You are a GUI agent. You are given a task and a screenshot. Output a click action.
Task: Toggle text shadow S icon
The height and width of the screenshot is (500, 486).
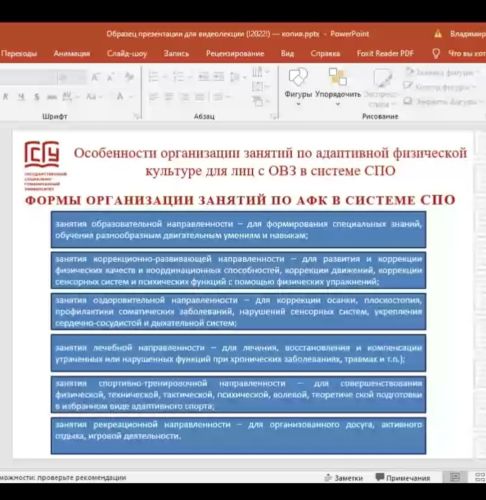[36, 97]
